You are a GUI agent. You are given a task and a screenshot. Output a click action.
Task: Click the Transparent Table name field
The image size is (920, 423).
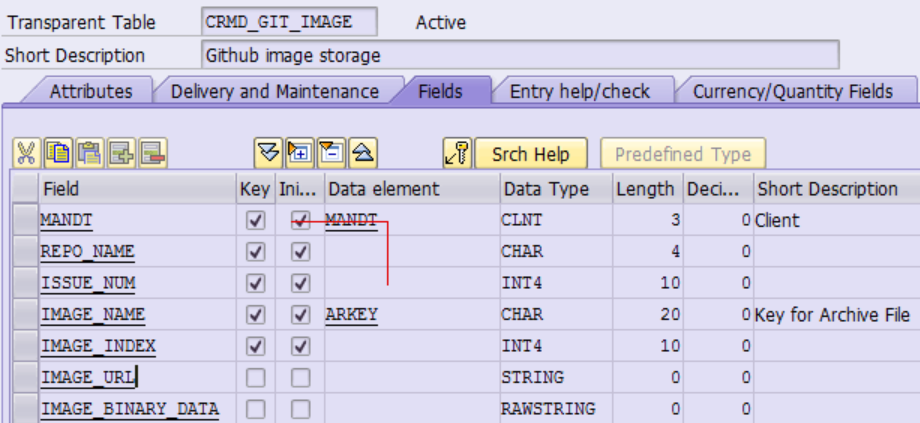(x=289, y=22)
